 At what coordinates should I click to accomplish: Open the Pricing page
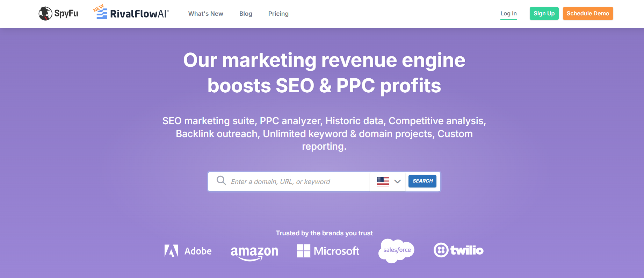278,14
